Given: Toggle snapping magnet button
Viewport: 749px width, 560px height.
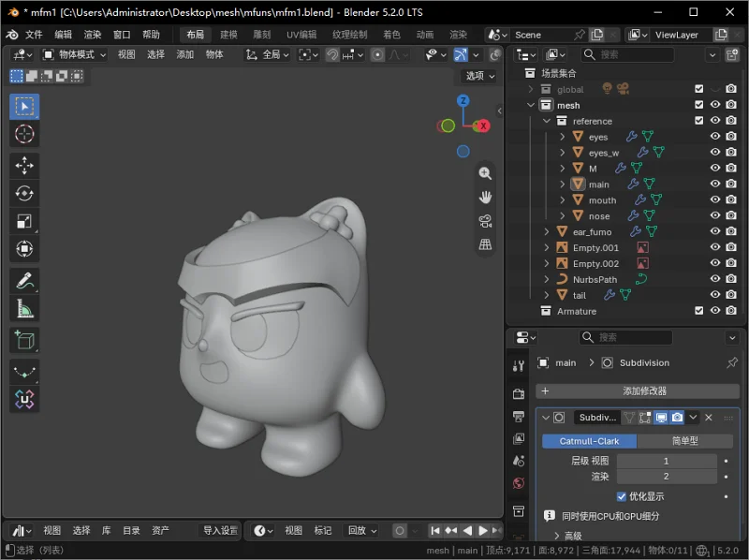Looking at the screenshot, I should 332,55.
